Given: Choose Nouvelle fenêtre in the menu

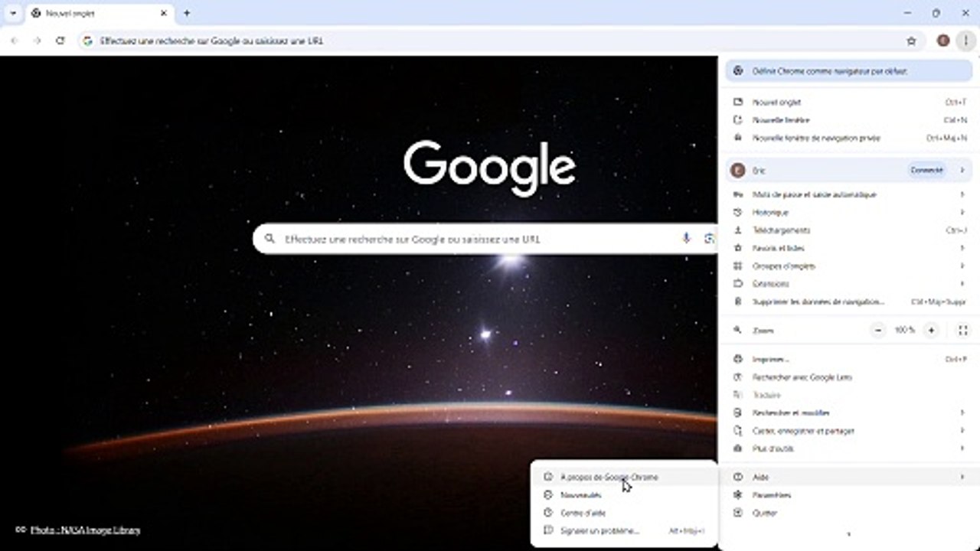Looking at the screenshot, I should [x=848, y=120].
